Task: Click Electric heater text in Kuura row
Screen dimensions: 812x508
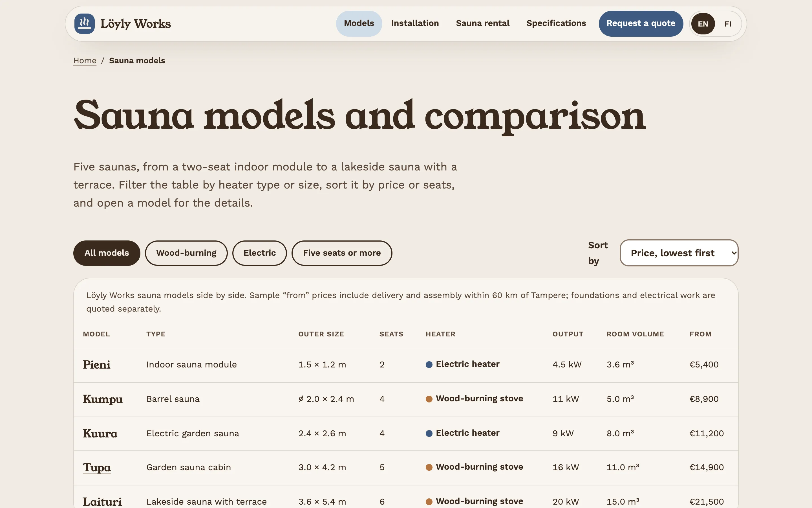Action: click(x=467, y=433)
